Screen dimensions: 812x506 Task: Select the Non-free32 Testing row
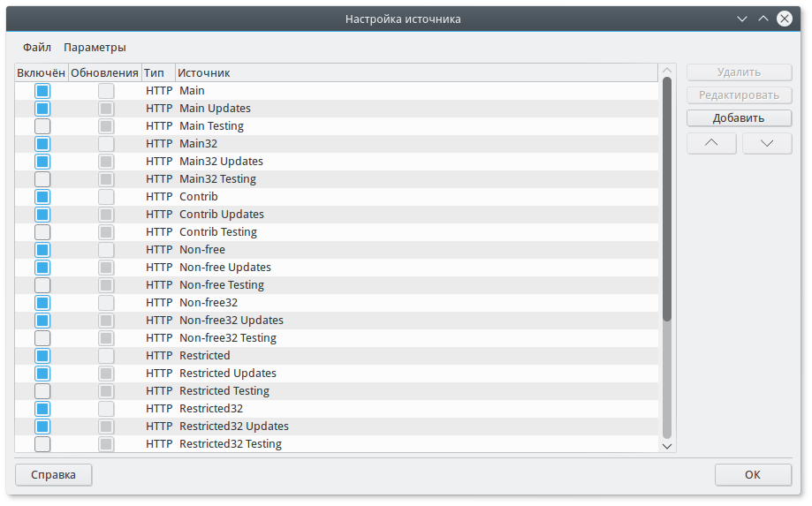(x=337, y=338)
